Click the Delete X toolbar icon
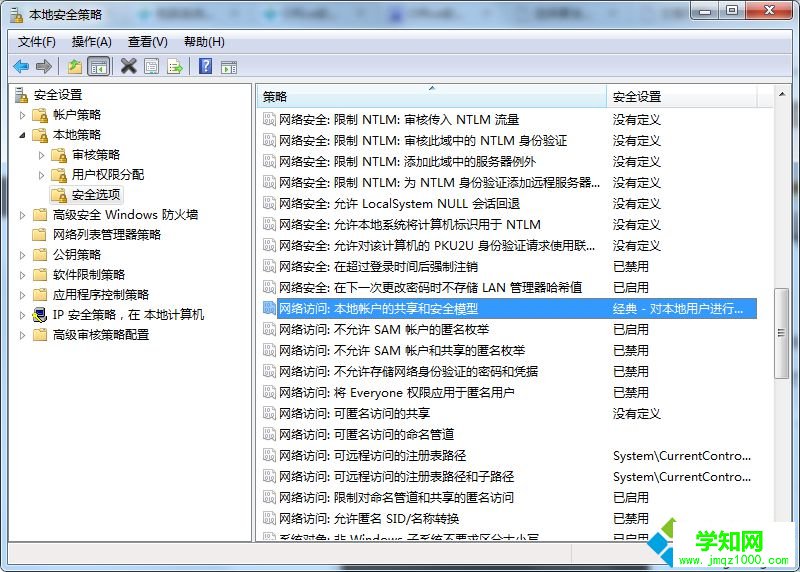This screenshot has width=800, height=572. point(129,66)
